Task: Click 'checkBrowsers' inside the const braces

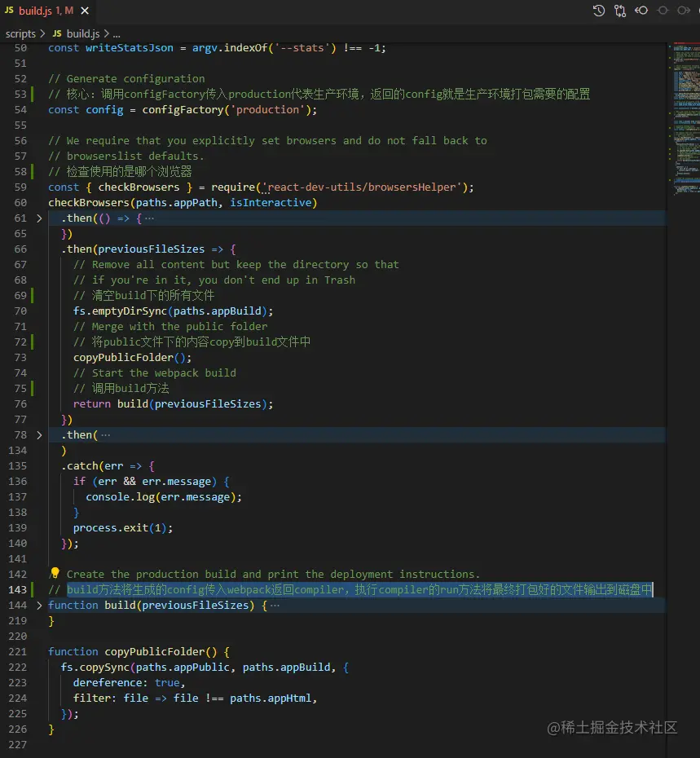Action: pyautogui.click(x=139, y=187)
